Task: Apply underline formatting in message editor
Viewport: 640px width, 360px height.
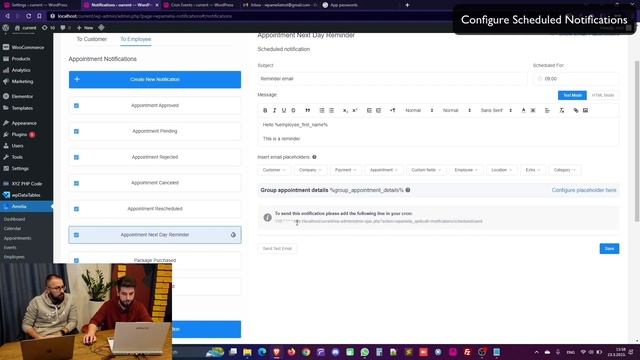Action: click(284, 110)
